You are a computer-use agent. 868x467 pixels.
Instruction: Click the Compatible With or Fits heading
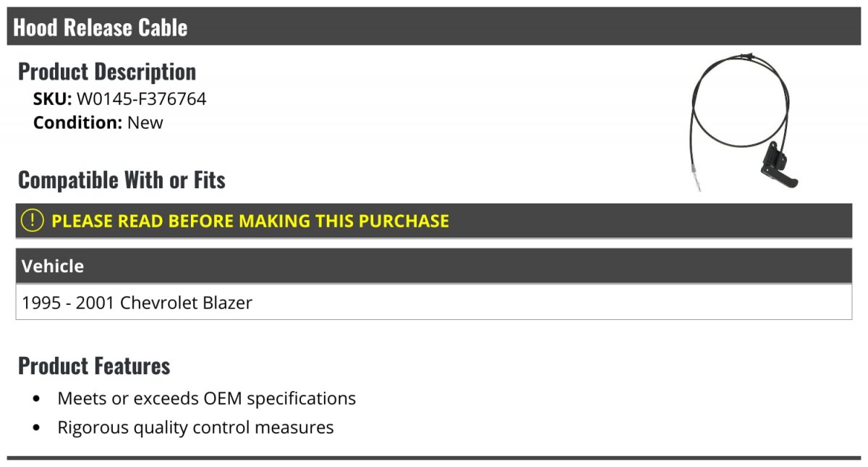(122, 180)
